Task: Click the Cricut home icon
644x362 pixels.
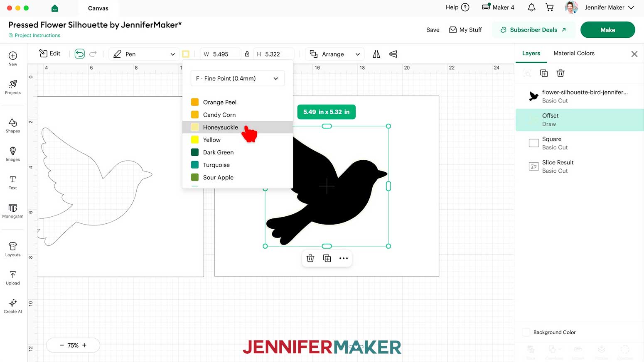Action: pyautogui.click(x=54, y=8)
